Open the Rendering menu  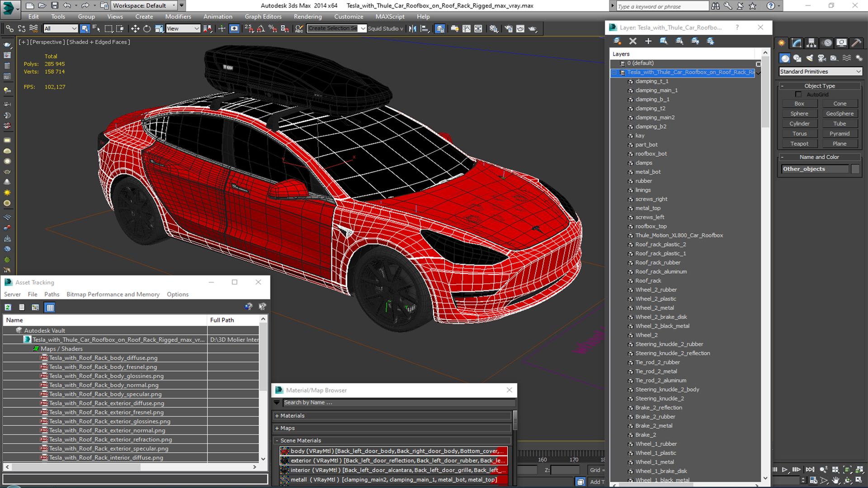pos(307,17)
